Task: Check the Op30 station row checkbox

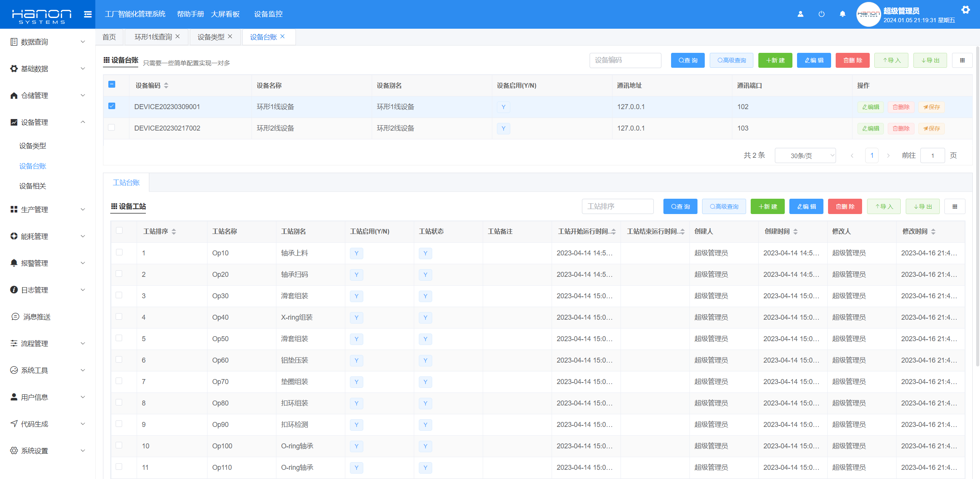Action: (119, 295)
